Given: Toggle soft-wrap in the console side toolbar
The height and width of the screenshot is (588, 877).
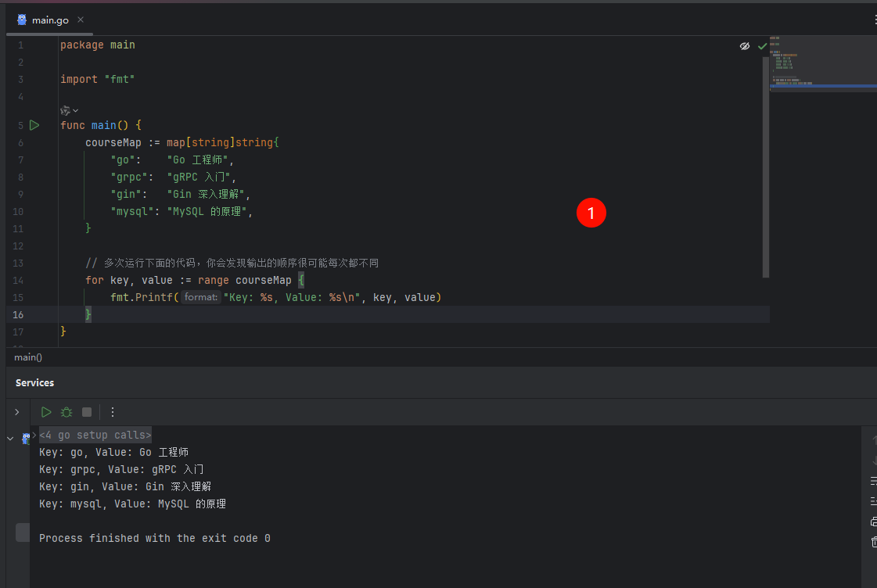Looking at the screenshot, I should (873, 481).
